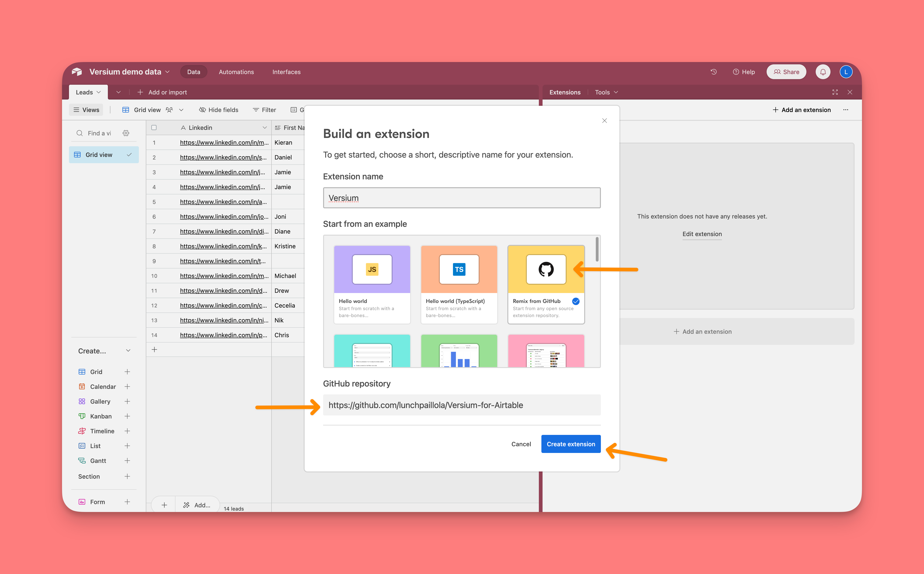Click the Hide fields icon
The width and height of the screenshot is (924, 574).
[202, 110]
